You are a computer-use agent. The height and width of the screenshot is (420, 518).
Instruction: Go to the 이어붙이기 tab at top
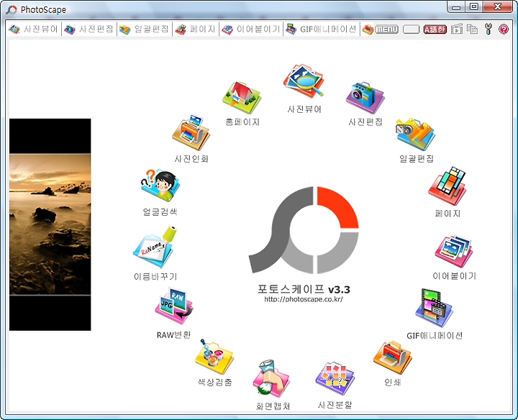point(251,29)
